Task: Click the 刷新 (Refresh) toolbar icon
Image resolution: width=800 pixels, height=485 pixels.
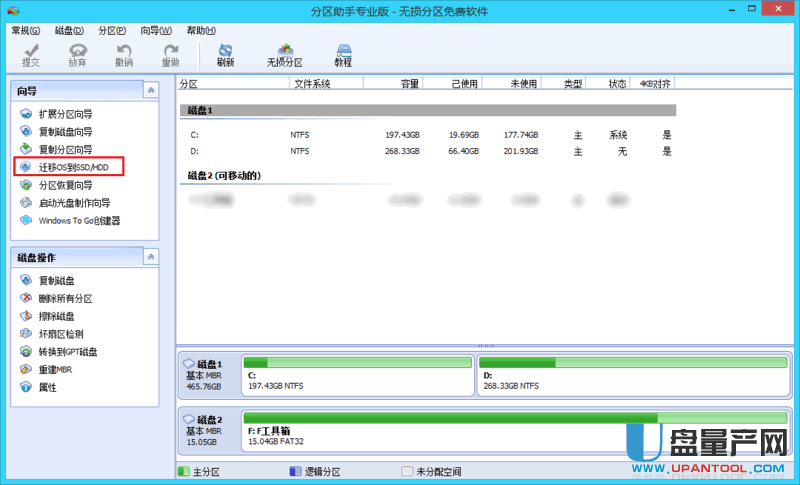Action: coord(225,54)
